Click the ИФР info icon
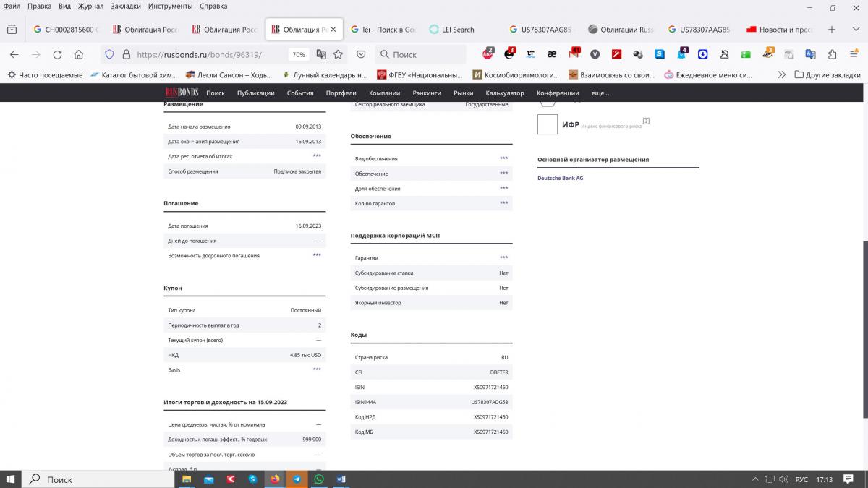 pyautogui.click(x=646, y=121)
